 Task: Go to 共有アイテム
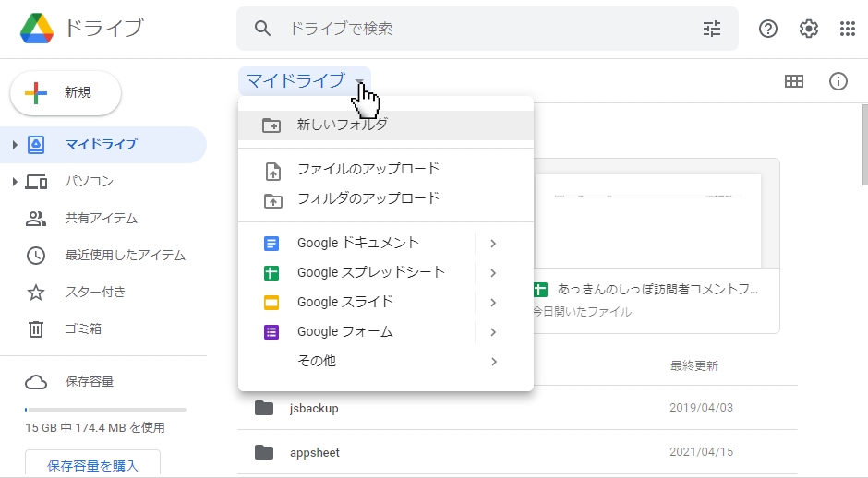[x=103, y=219]
